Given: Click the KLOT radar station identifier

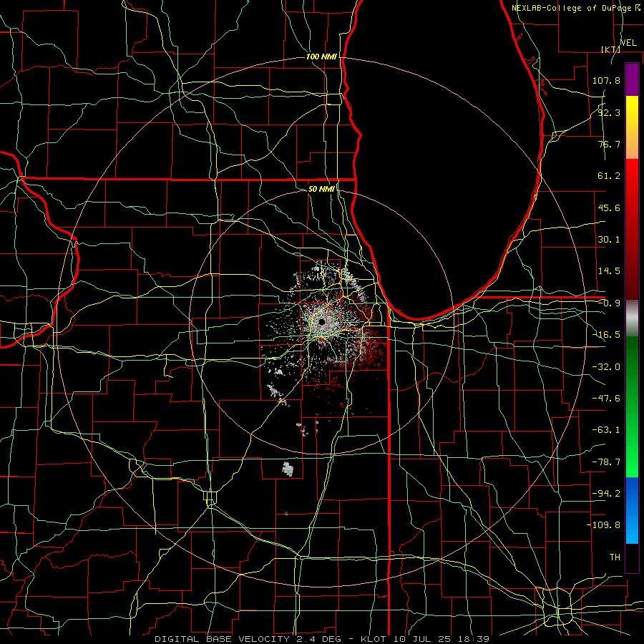Looking at the screenshot, I should (x=374, y=639).
